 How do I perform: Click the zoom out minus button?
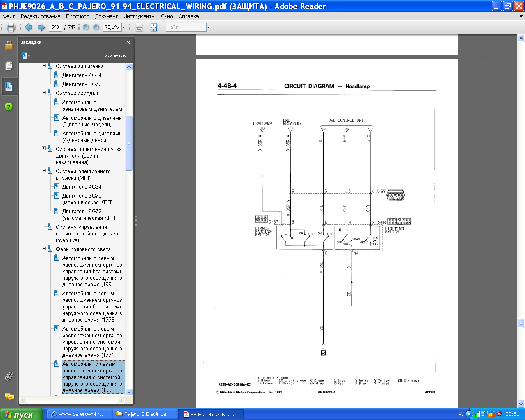coord(86,27)
